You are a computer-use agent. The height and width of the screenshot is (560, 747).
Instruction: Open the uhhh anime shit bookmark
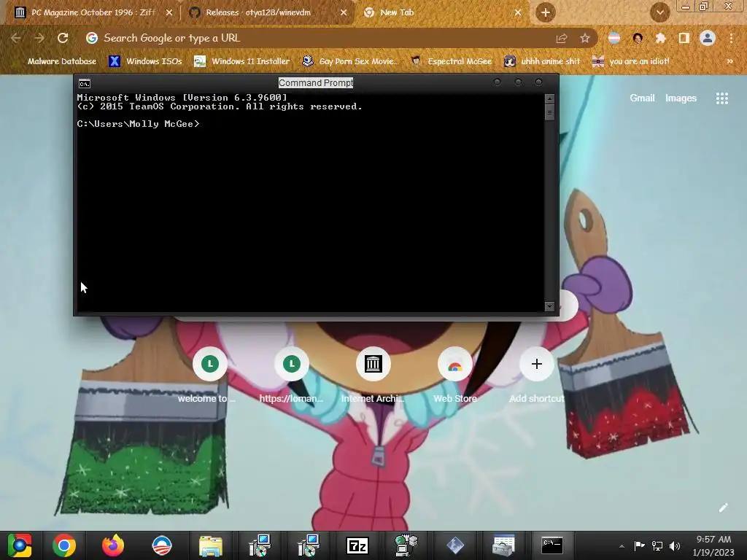542,61
